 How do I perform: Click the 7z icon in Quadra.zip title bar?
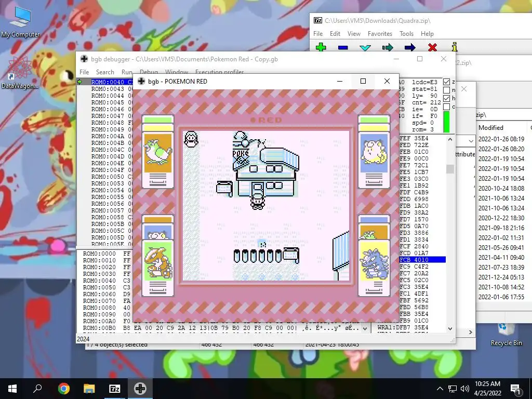tap(318, 20)
